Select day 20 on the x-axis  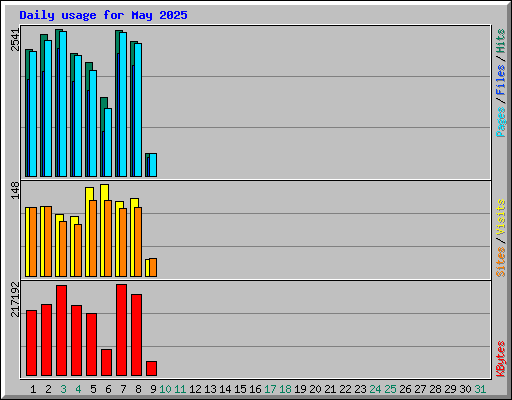click(315, 389)
